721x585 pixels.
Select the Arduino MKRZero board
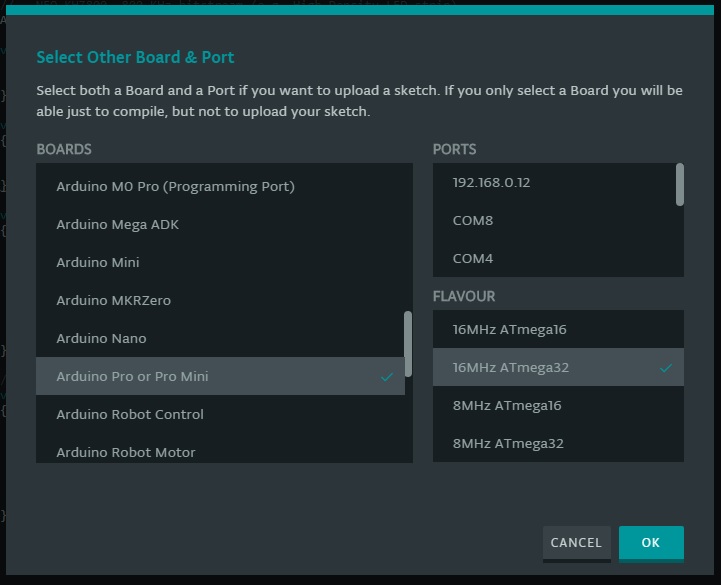[x=106, y=300]
